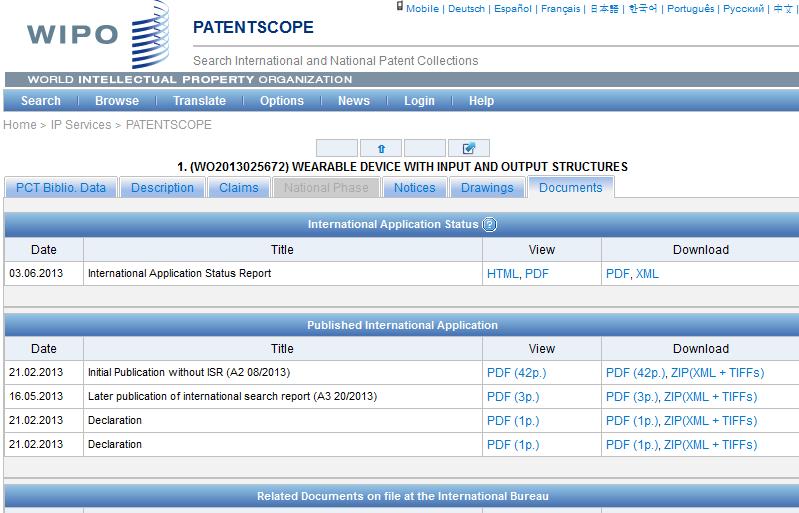View Status Report as HTML
The height and width of the screenshot is (513, 799).
pyautogui.click(x=502, y=274)
